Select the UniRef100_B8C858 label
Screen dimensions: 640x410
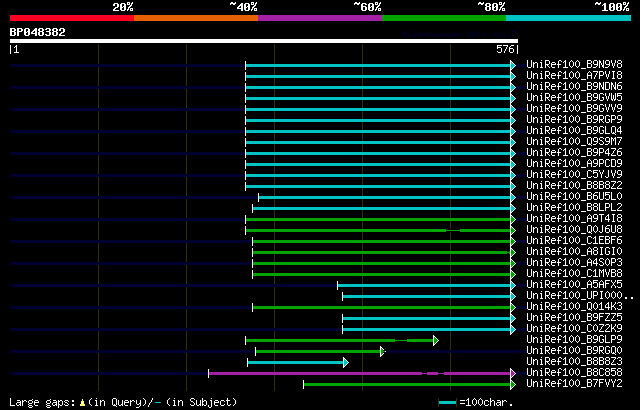click(574, 373)
